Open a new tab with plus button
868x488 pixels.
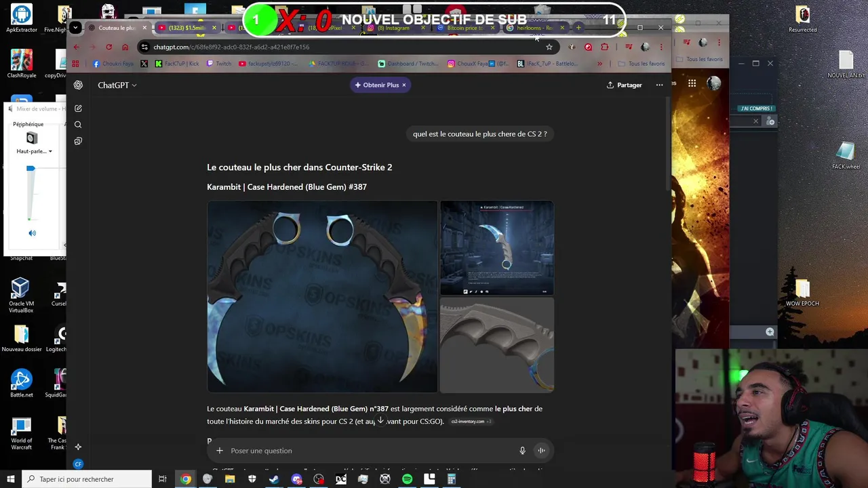(x=578, y=28)
